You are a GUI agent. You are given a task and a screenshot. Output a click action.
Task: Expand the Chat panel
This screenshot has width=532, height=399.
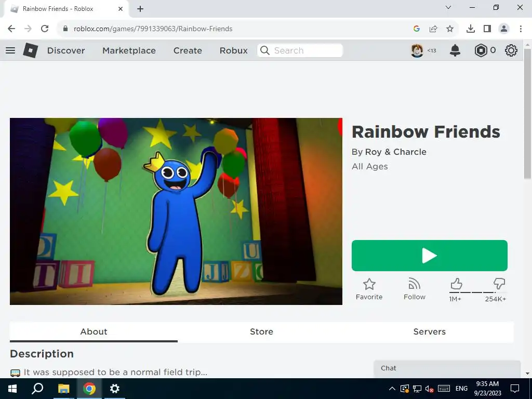(x=447, y=368)
